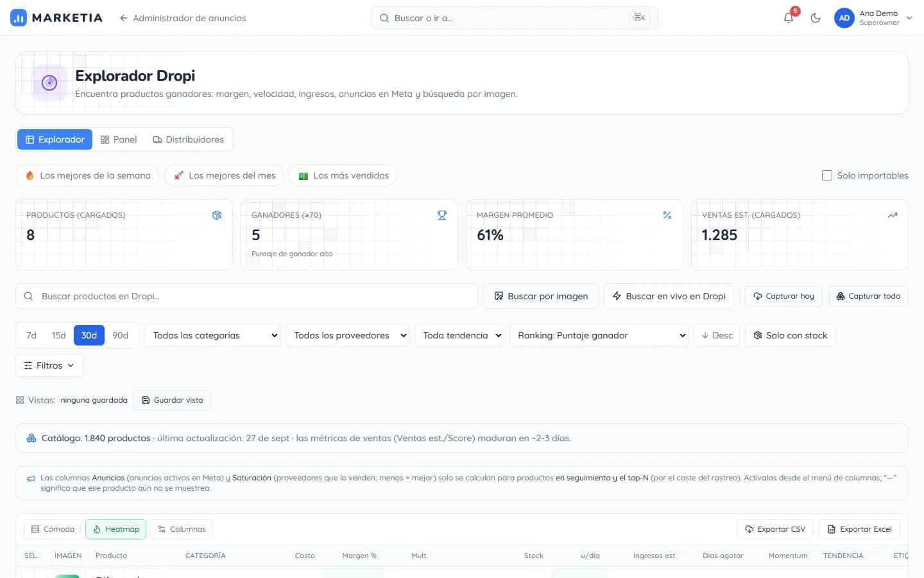Switch to the Panel tab
Viewport: 924px width, 578px height.
(119, 139)
